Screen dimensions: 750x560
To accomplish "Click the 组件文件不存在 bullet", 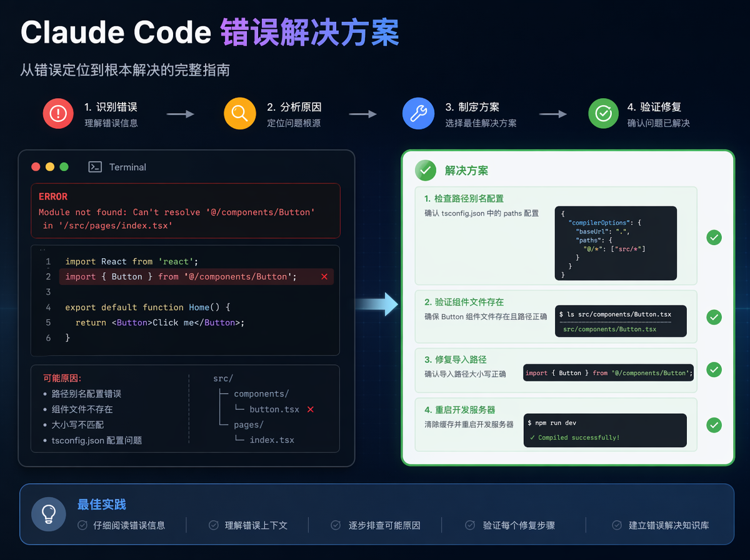I will tap(82, 409).
